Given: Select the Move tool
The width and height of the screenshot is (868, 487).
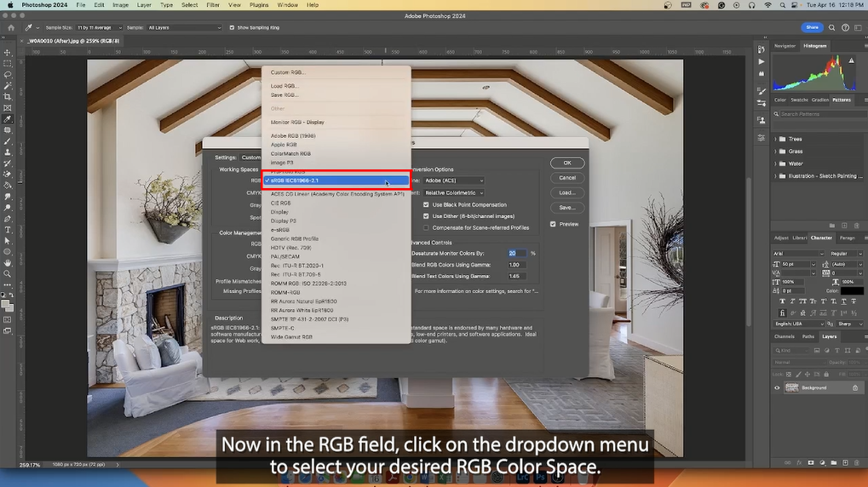Looking at the screenshot, I should pyautogui.click(x=8, y=53).
